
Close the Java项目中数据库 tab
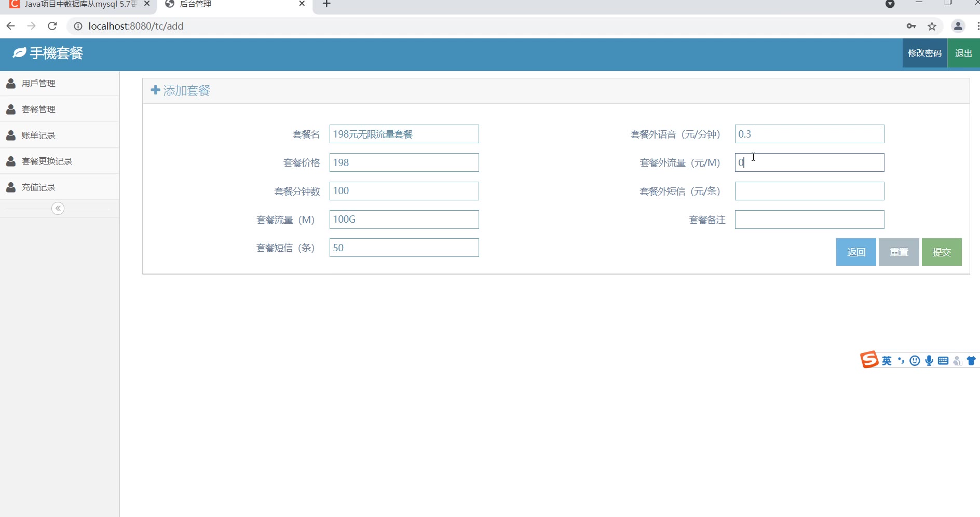(147, 4)
